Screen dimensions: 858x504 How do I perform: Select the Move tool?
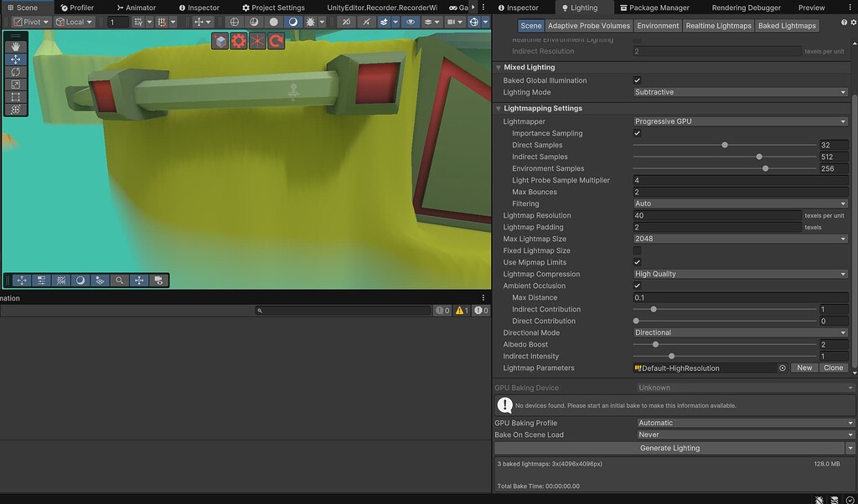15,59
